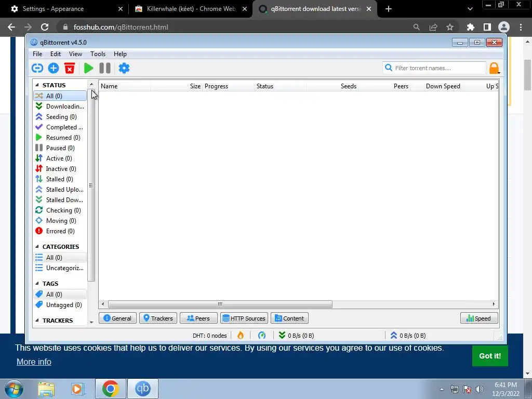Viewport: 532px width, 399px height.
Task: Collapse the TAGS section
Action: tap(37, 284)
